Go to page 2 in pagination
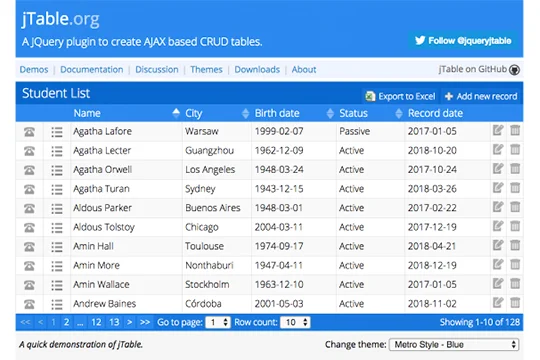 tap(66, 322)
